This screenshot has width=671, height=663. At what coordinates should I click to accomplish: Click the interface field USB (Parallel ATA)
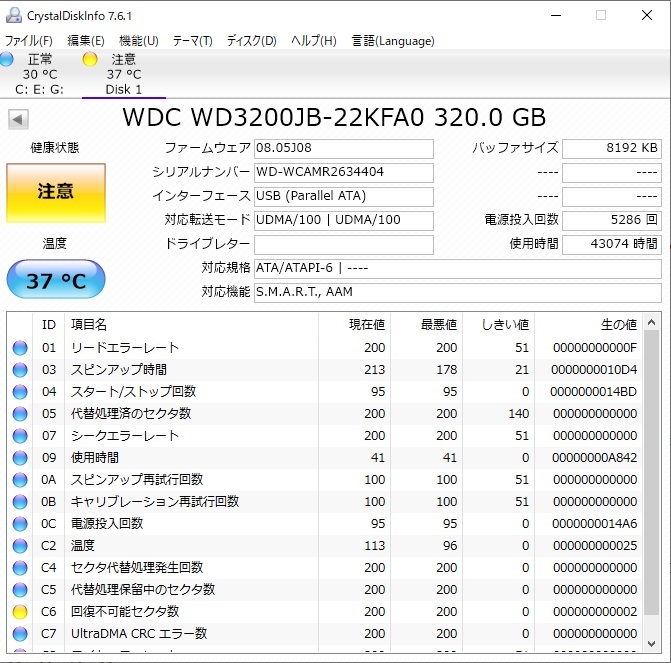coord(344,196)
